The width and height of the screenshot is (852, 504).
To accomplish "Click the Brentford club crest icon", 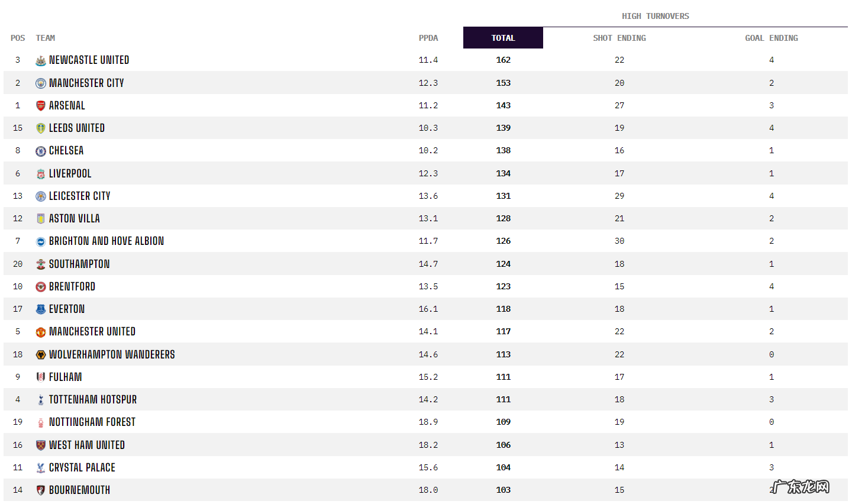I will point(41,287).
